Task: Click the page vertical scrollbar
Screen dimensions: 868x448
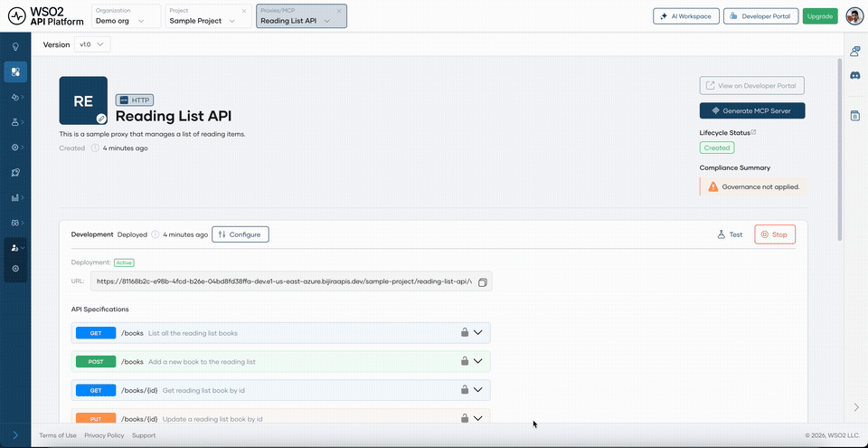Action: click(839, 149)
